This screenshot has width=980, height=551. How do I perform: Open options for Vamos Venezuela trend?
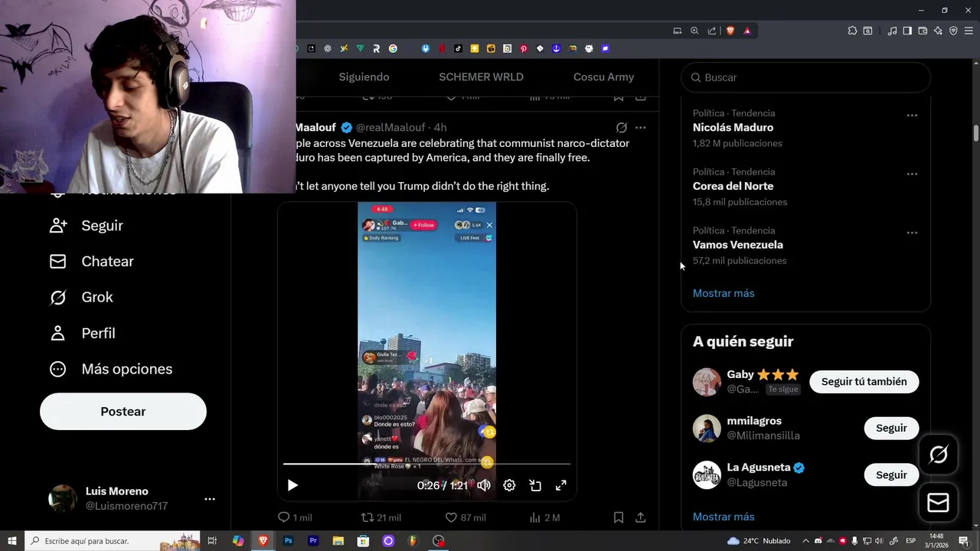912,233
